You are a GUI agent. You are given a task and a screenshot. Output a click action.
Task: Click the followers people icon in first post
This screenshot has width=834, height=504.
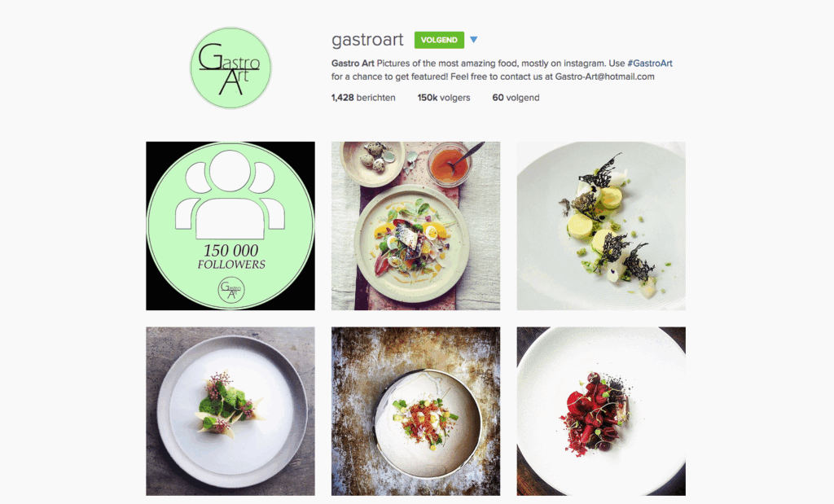(x=230, y=195)
